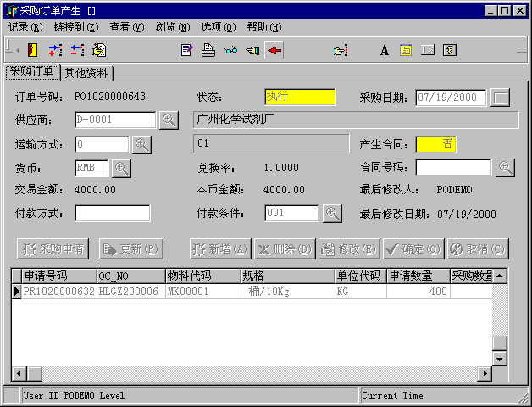Viewport: 532px width, 407px height.
Task: Click the delete row toolbar icon
Action: pyautogui.click(x=77, y=50)
